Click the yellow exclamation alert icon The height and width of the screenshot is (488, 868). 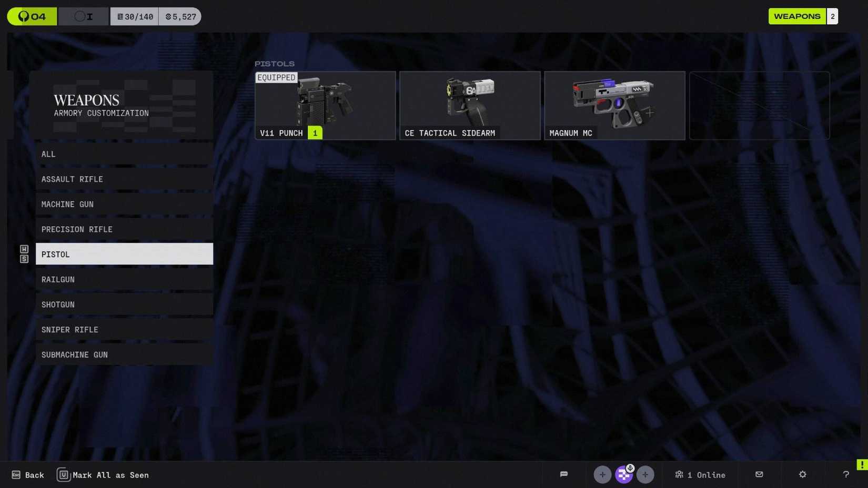pos(862,464)
